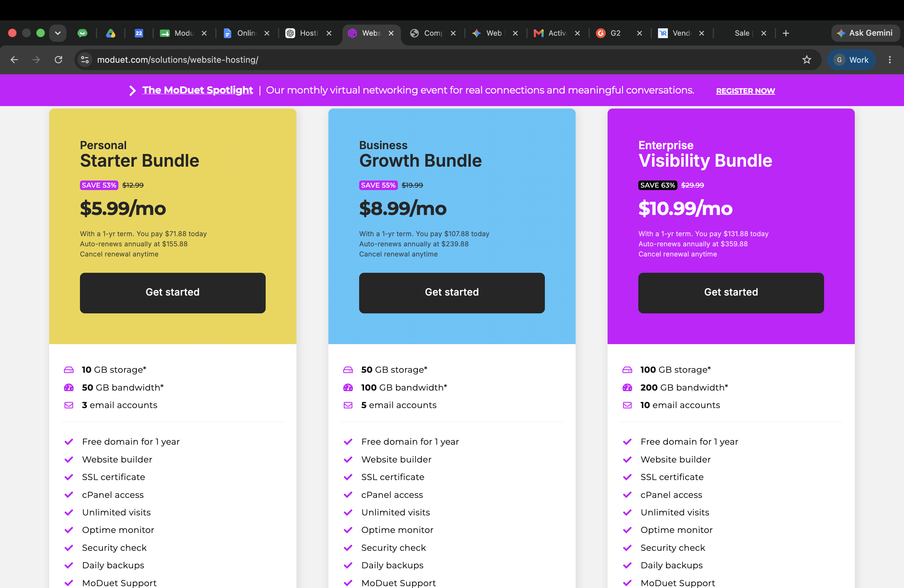Click Get started for Visibility Bundle
Screen dimensions: 904x588
point(731,292)
